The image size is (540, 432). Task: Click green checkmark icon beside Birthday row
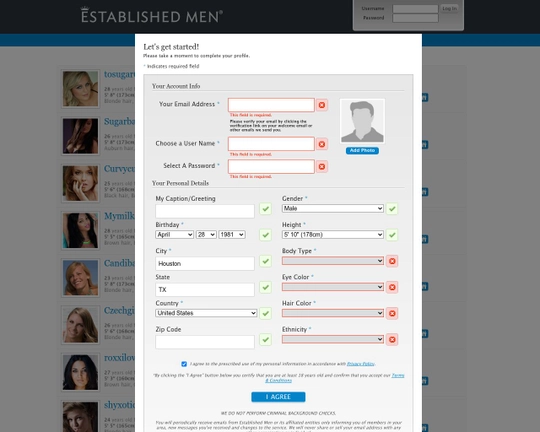coord(265,235)
